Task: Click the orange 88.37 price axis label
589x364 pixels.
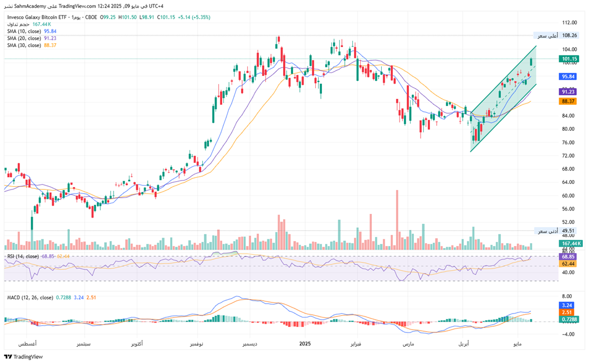Action: [x=568, y=101]
